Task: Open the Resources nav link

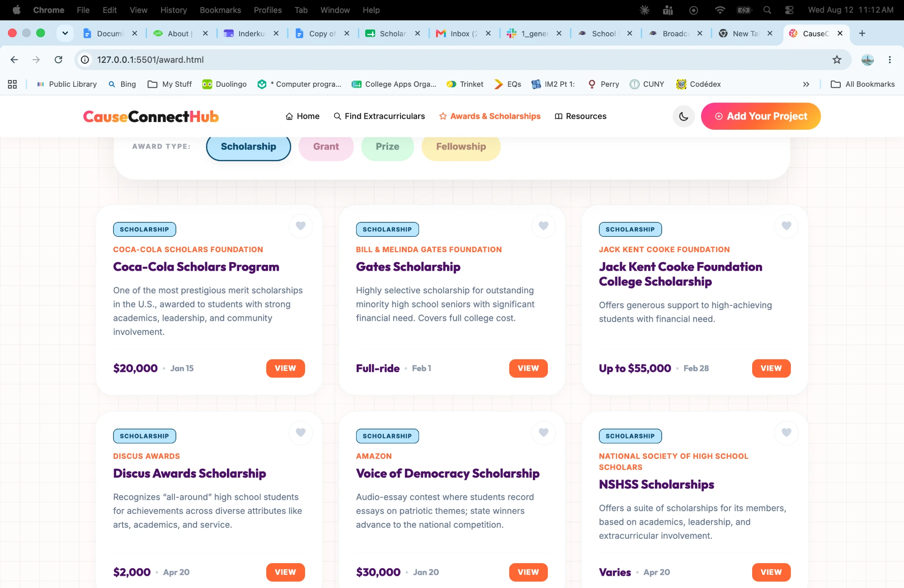Action: click(x=580, y=116)
